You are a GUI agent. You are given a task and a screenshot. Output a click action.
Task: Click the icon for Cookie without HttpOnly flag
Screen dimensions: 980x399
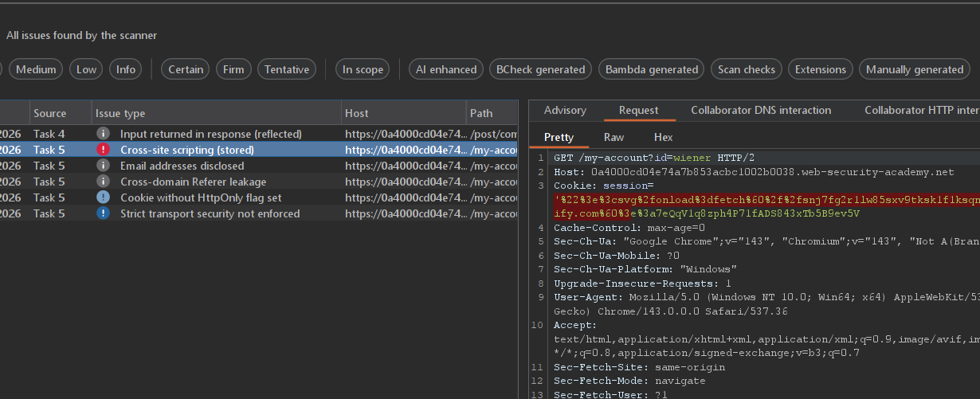[x=103, y=198]
